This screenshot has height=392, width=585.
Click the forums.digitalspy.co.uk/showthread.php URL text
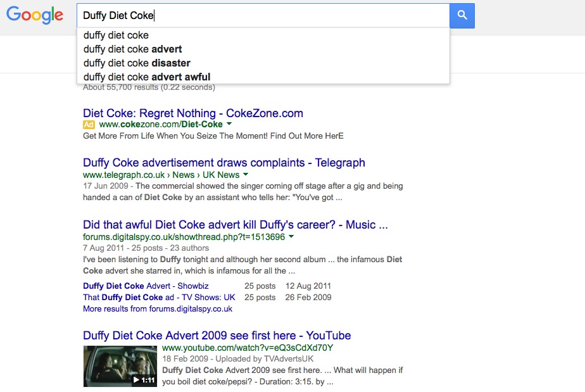click(x=184, y=237)
